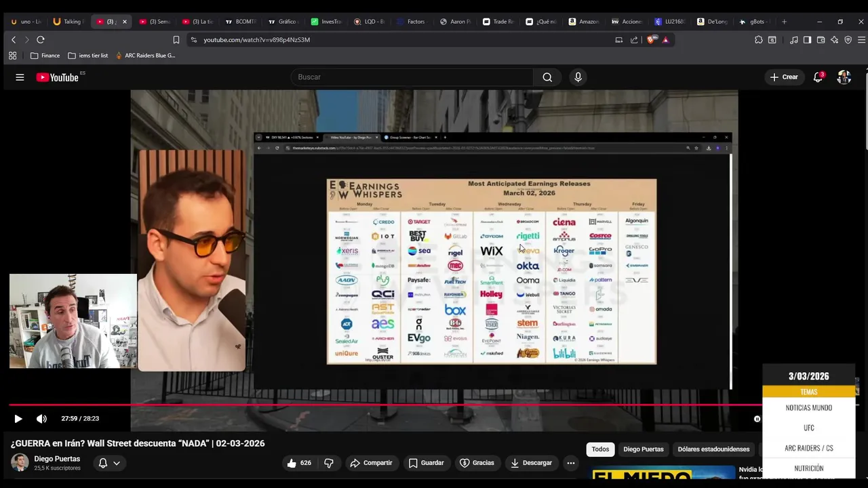Like the video with 626 likes
The height and width of the screenshot is (488, 868).
coord(298,463)
